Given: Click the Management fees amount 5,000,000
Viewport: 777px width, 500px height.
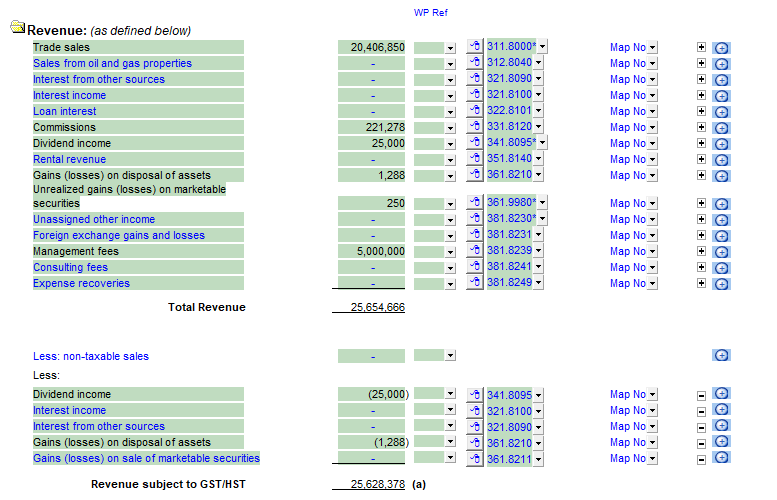Looking at the screenshot, I should [x=381, y=252].
